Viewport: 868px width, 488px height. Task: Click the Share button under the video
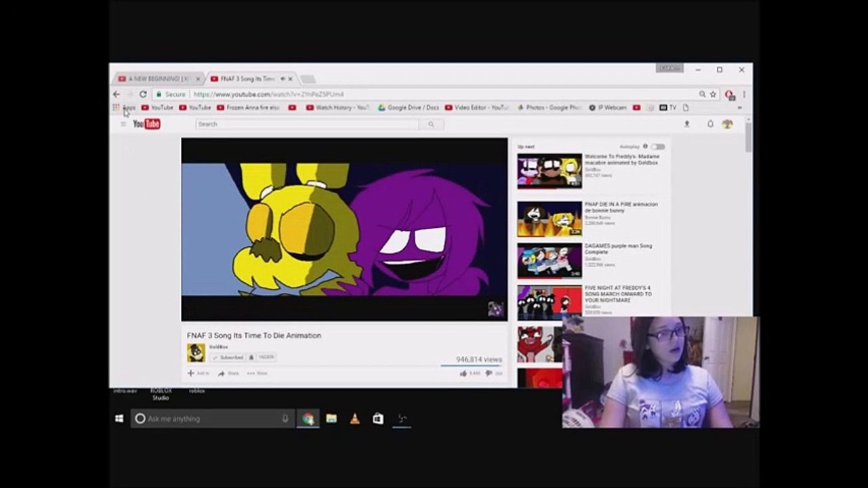point(228,373)
